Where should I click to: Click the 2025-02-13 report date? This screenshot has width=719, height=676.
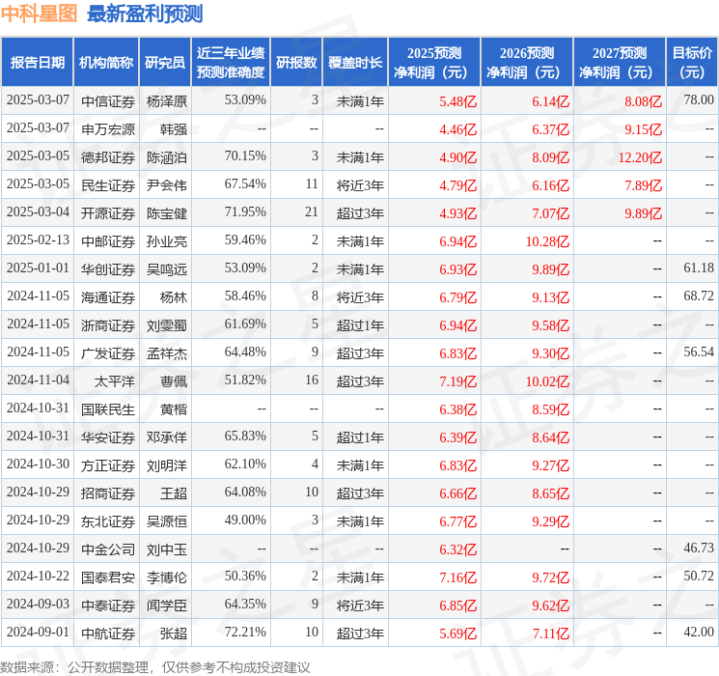tap(38, 239)
